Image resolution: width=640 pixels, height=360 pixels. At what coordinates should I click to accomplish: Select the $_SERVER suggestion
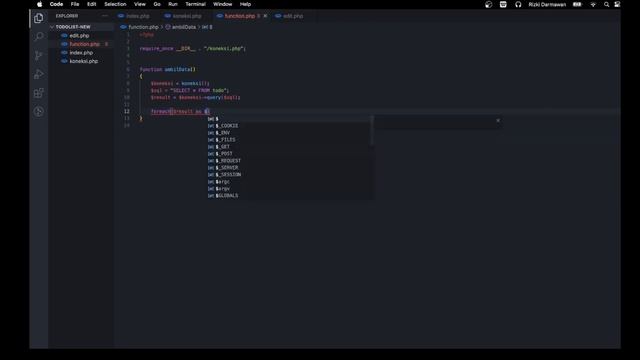coord(289,167)
